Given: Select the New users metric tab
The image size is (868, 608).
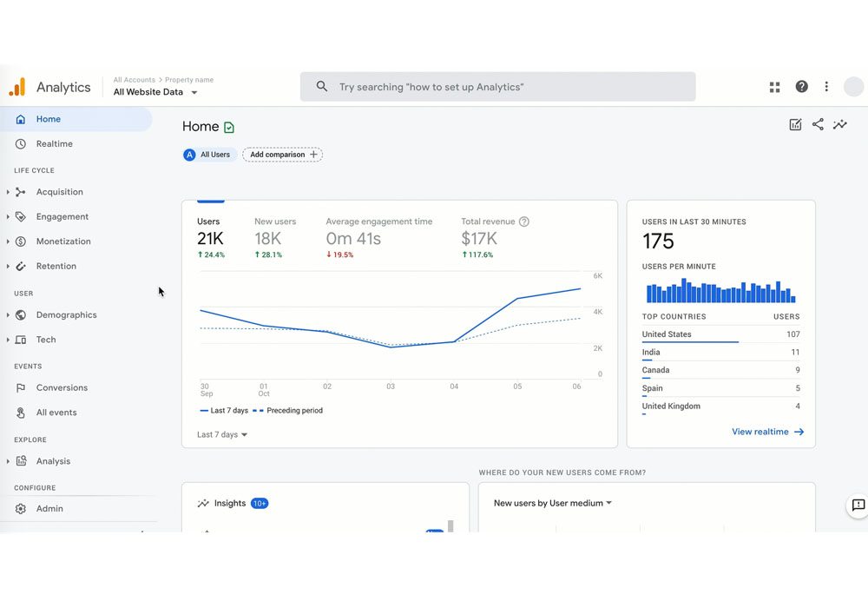Looking at the screenshot, I should pos(275,239).
